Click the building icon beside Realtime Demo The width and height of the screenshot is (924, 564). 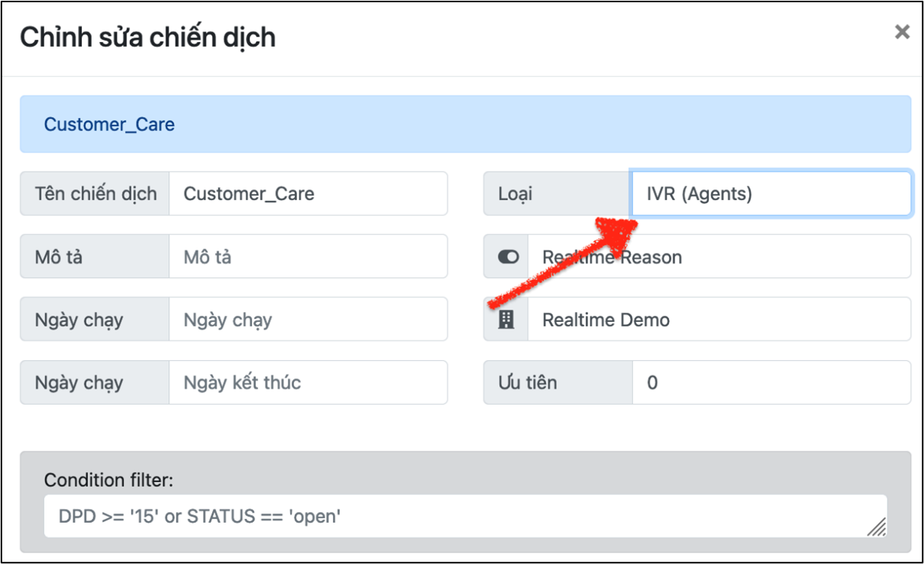tap(507, 320)
